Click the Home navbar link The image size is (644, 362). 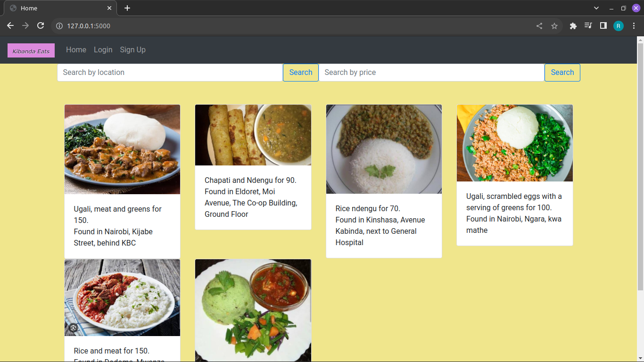click(x=76, y=50)
